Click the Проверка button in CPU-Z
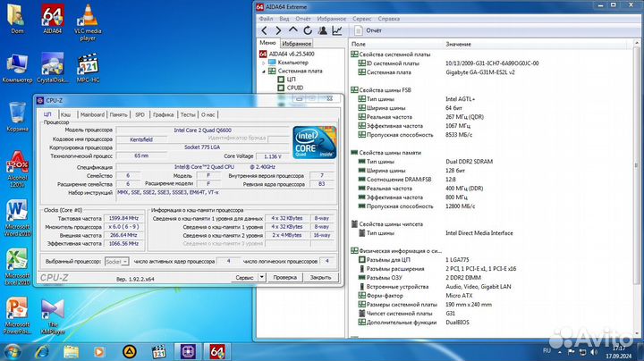The width and height of the screenshot is (644, 361). [x=285, y=277]
